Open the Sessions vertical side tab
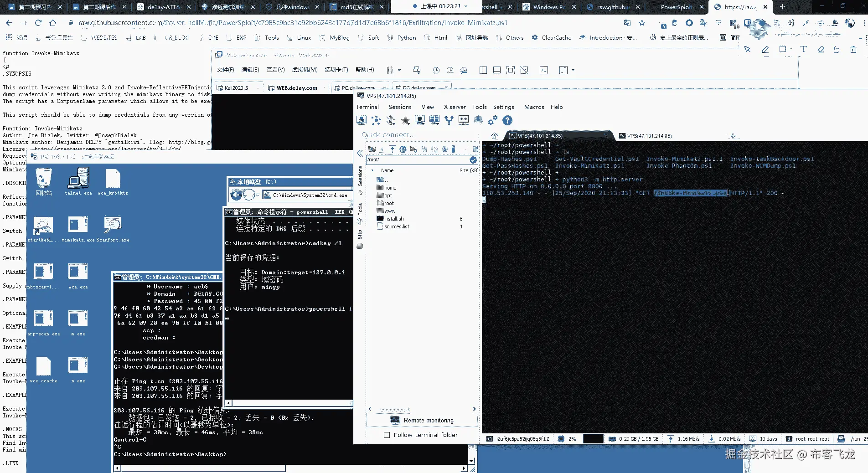The height and width of the screenshot is (473, 868). tap(360, 176)
